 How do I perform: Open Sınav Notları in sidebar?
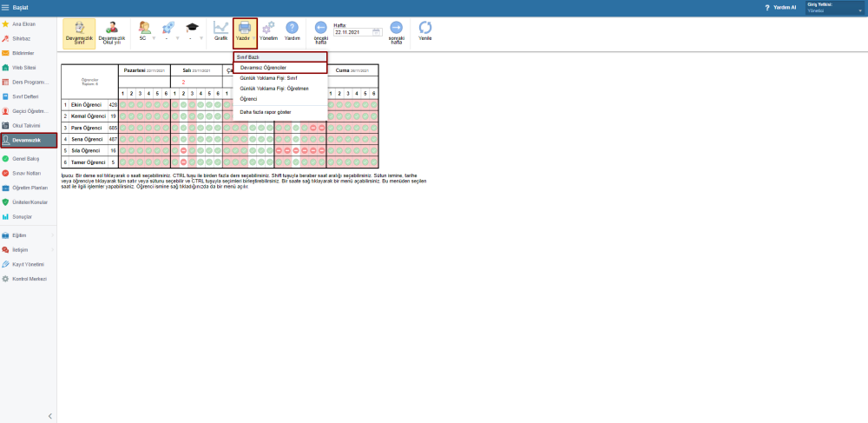click(x=29, y=174)
